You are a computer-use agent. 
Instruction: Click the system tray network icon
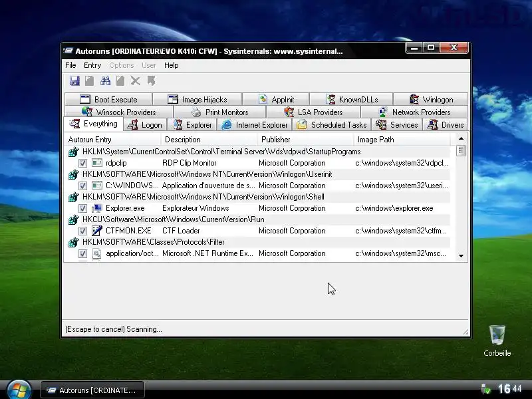(486, 389)
